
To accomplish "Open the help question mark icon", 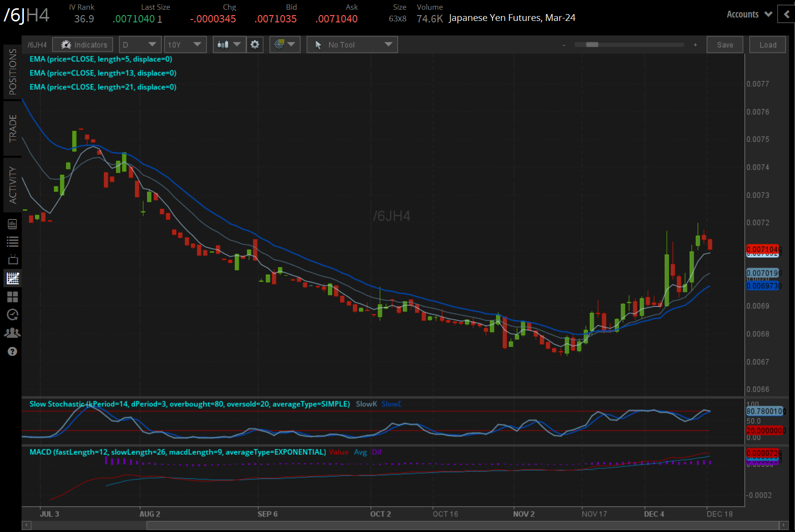I will pyautogui.click(x=13, y=351).
